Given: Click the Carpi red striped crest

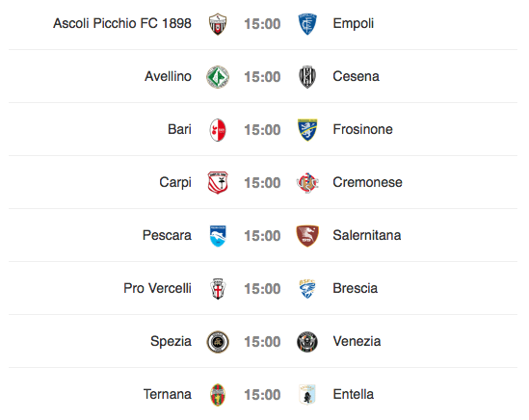Looking at the screenshot, I should tap(218, 183).
